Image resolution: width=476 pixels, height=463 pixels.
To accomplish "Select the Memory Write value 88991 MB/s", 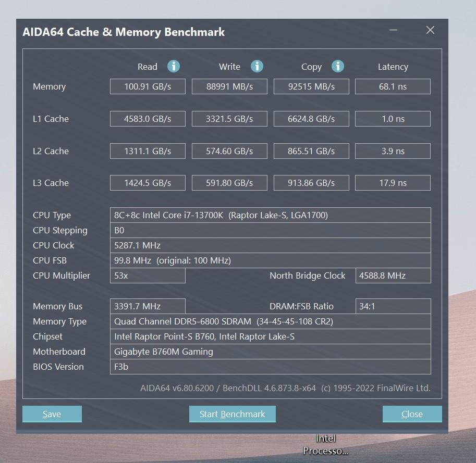I will click(229, 86).
